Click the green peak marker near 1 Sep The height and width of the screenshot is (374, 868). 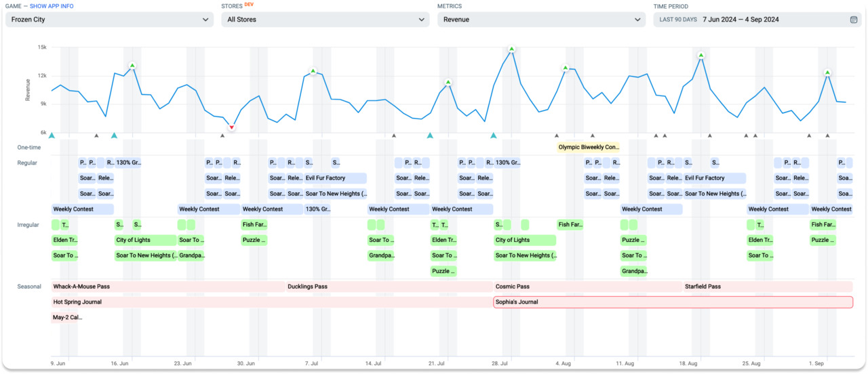[x=827, y=72]
